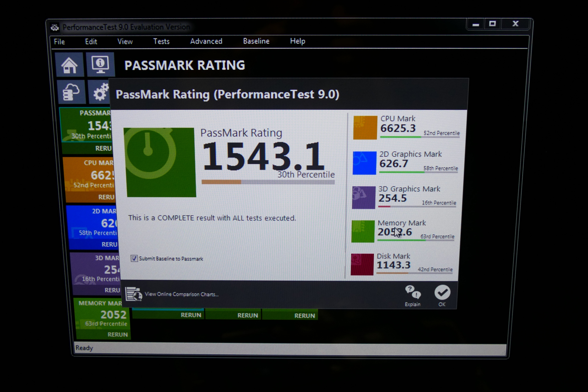Click View Online Comparison Charts link
The height and width of the screenshot is (392, 588).
pos(181,294)
